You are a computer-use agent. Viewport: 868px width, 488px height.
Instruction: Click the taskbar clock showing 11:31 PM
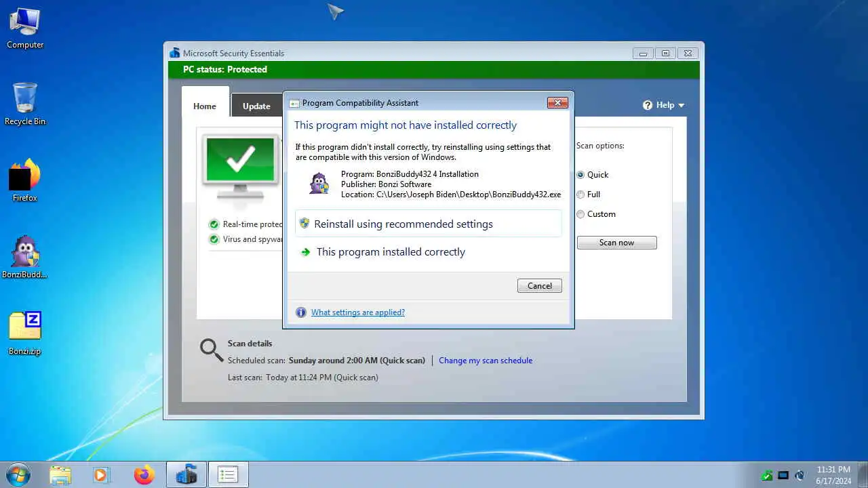833,475
